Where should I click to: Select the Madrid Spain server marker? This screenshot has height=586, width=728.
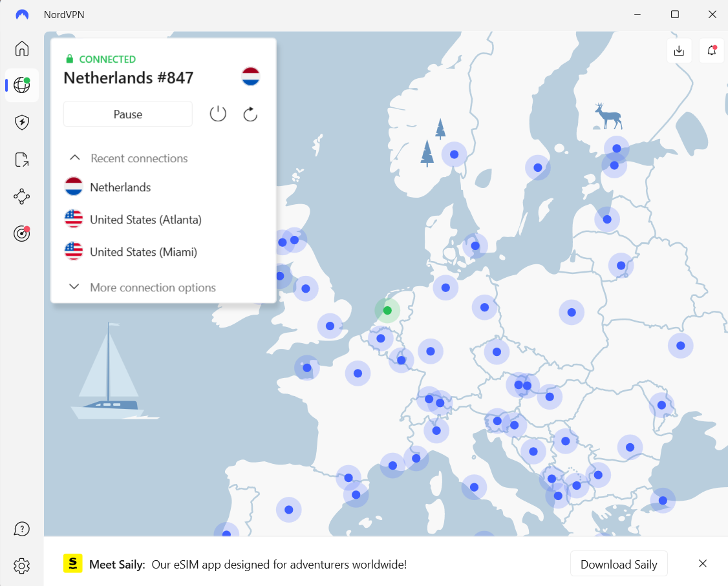[x=289, y=510]
